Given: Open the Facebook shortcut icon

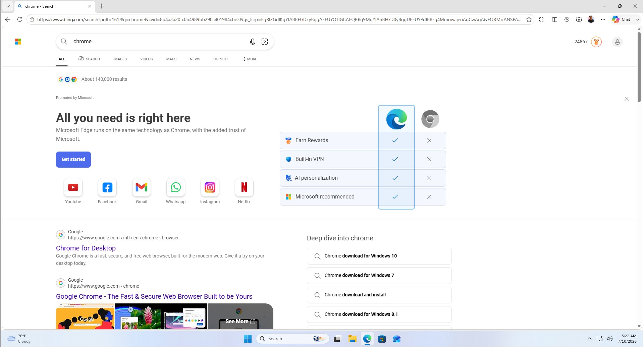Looking at the screenshot, I should pos(107,187).
